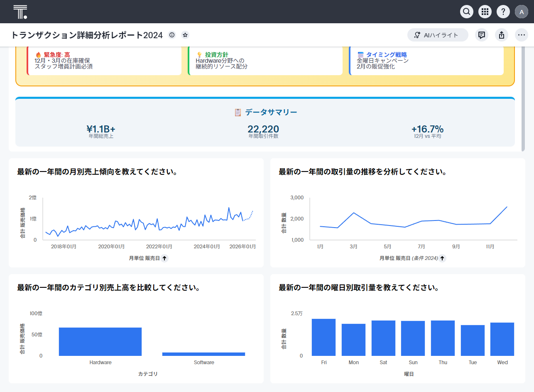Click the Software bar in category chart
This screenshot has height=392, width=534.
(x=203, y=354)
